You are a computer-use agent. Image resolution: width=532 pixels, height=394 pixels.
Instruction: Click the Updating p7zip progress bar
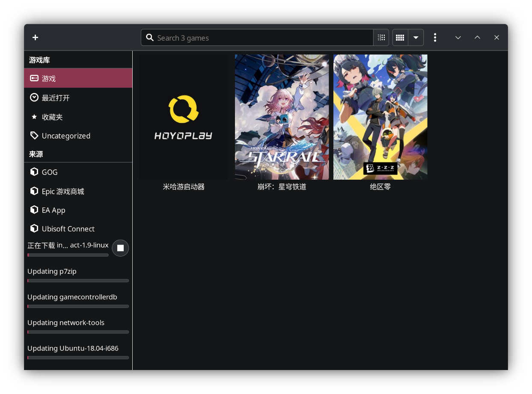point(78,281)
